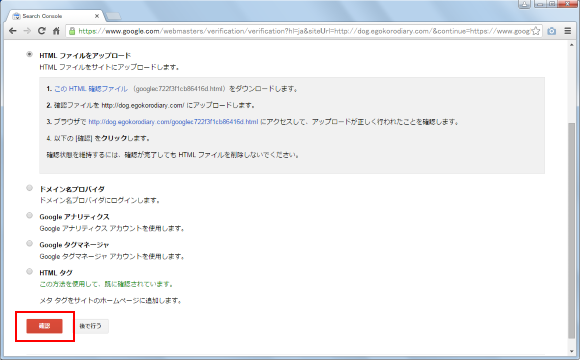Click the ドメイン名プロバイダにログインします description

(x=100, y=201)
